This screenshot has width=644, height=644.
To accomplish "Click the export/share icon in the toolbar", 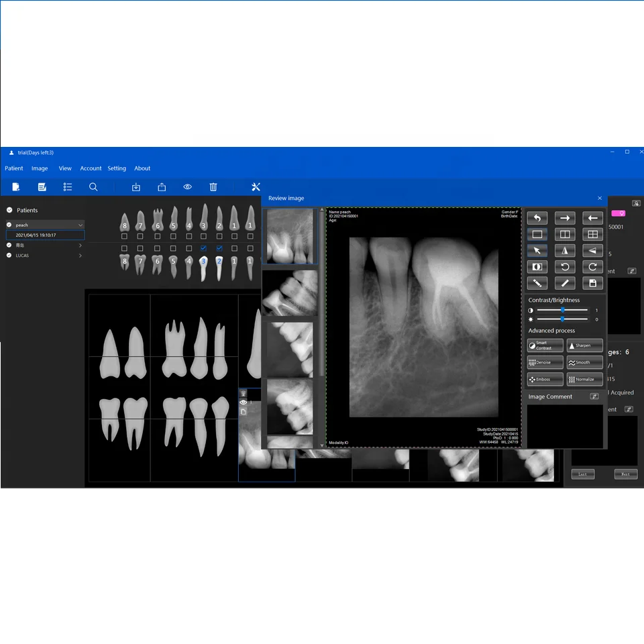I will [x=162, y=187].
